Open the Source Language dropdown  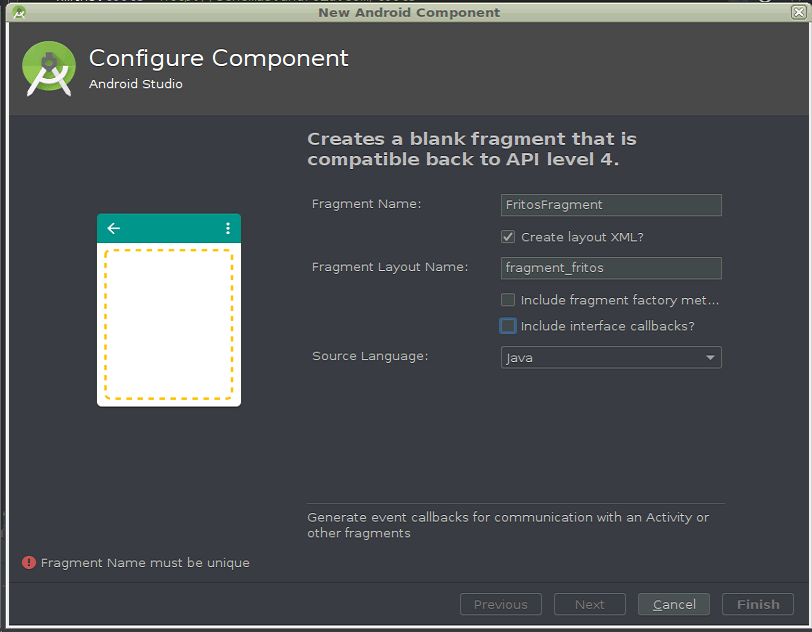click(611, 357)
